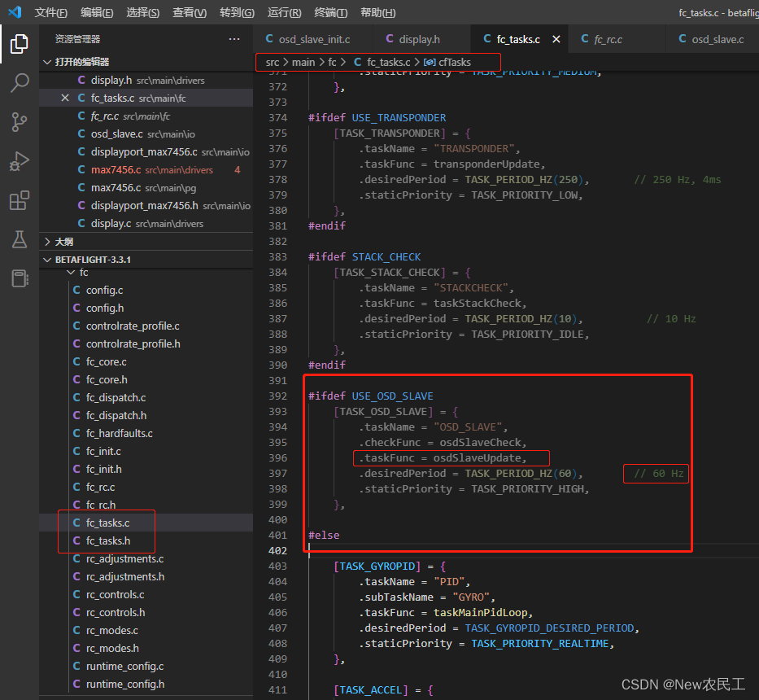Open fc_init.c in the file tree

[x=146, y=452]
